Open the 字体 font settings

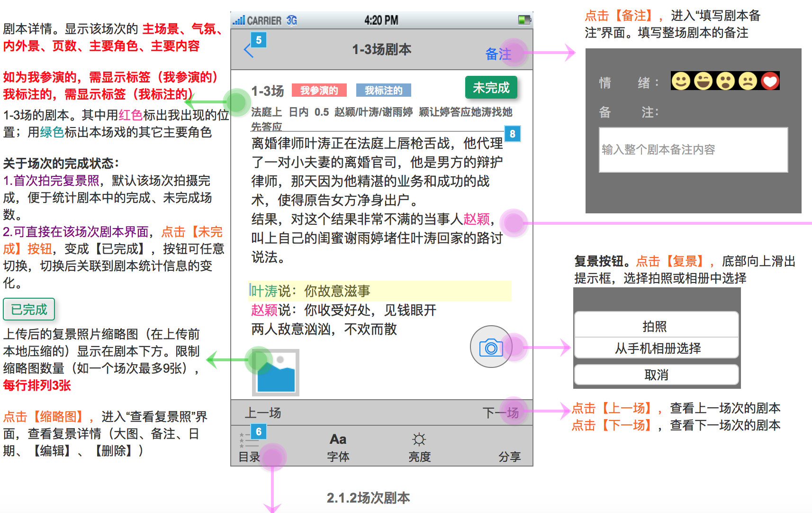[338, 449]
